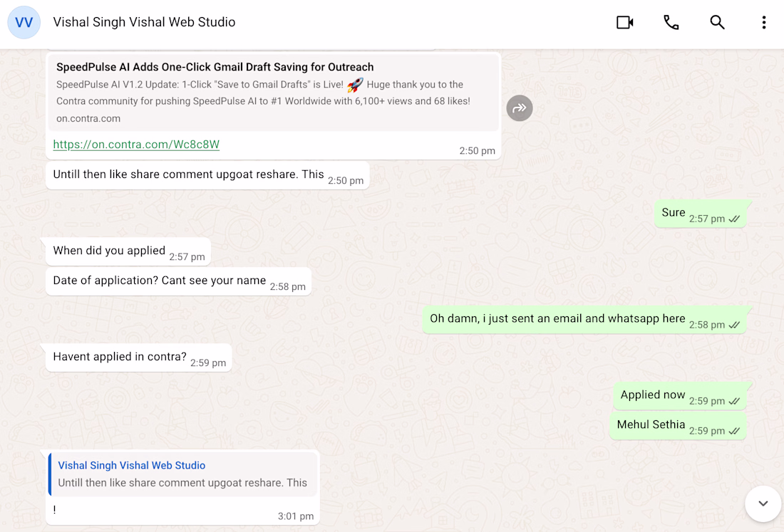The height and width of the screenshot is (532, 784).
Task: Click the double-tick receipt on 'Sure'
Action: 734,219
